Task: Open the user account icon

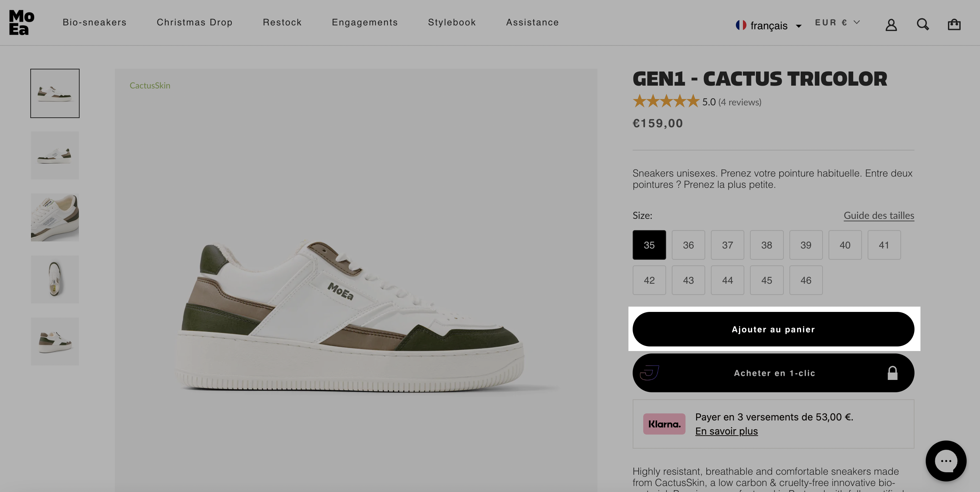Action: [x=891, y=25]
